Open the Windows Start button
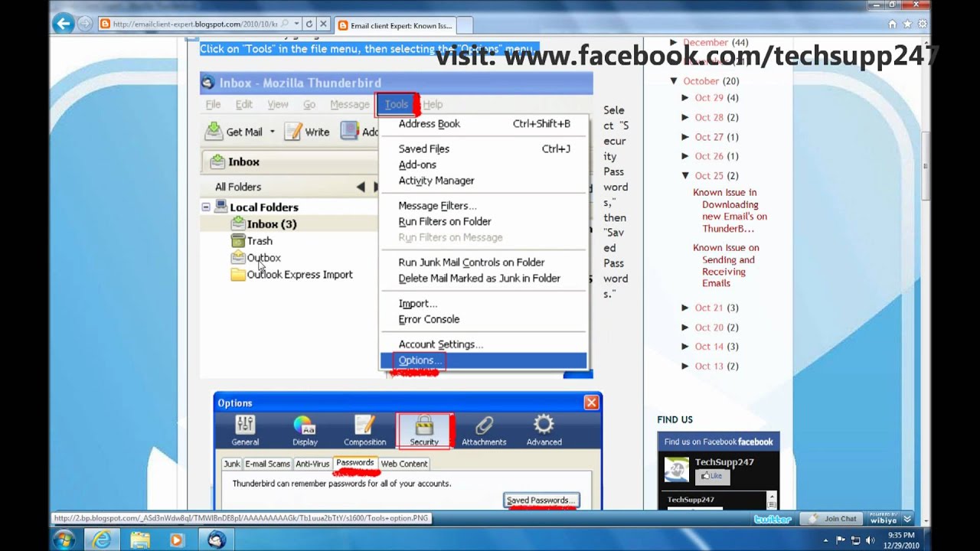The image size is (980, 551). 64,539
